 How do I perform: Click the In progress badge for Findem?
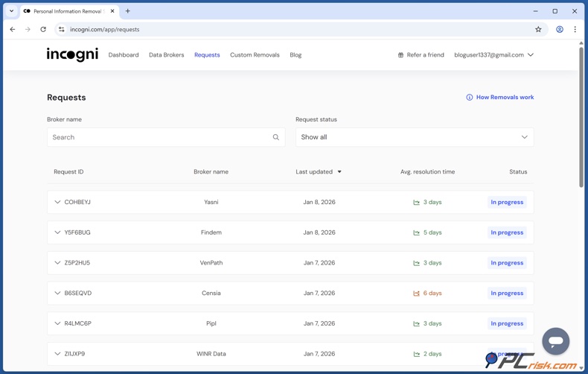(x=507, y=232)
